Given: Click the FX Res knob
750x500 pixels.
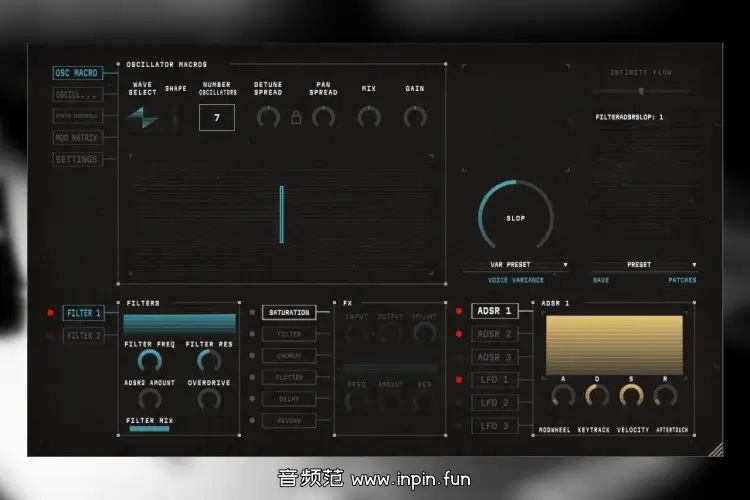Looking at the screenshot, I should point(425,401).
